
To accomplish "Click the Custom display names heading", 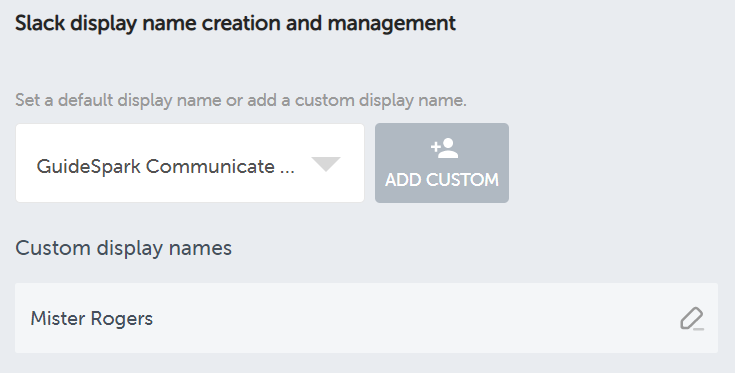I will [x=123, y=248].
